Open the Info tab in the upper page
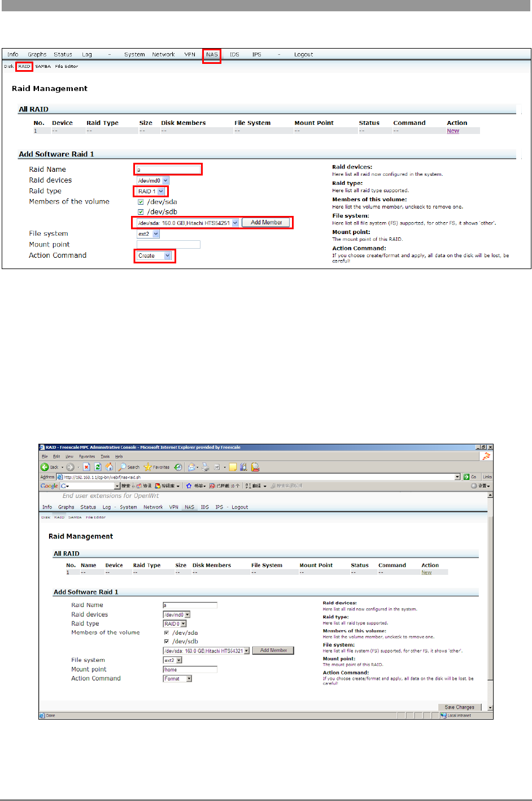532x801 pixels. click(12, 55)
